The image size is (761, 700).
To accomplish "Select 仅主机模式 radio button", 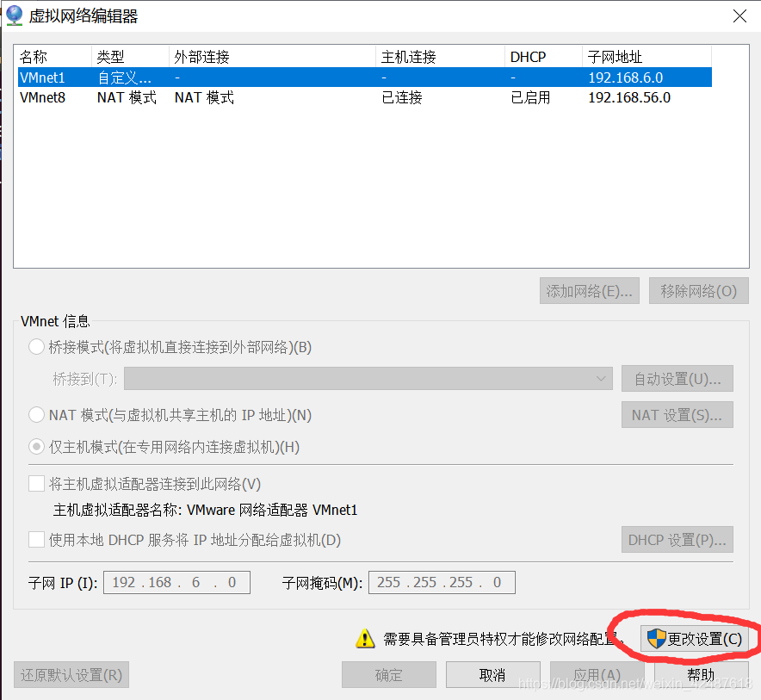I will tap(37, 447).
